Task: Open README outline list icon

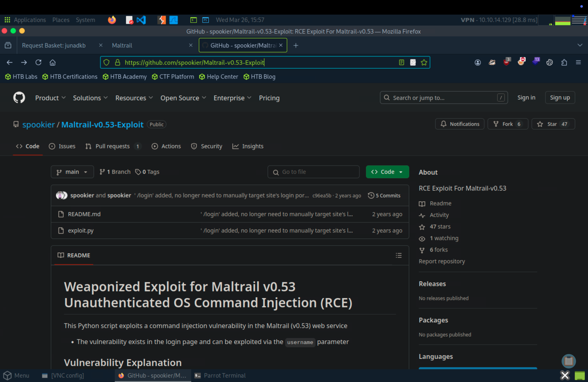Action: [399, 255]
